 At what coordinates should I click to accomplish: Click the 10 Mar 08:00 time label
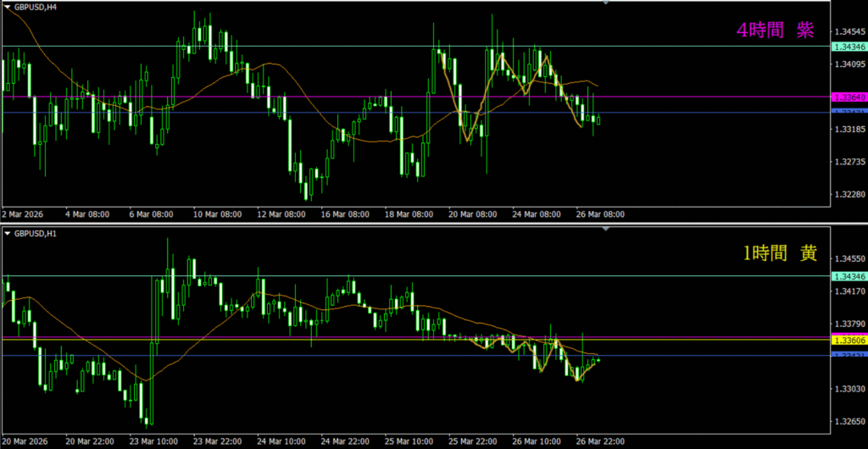coord(219,214)
